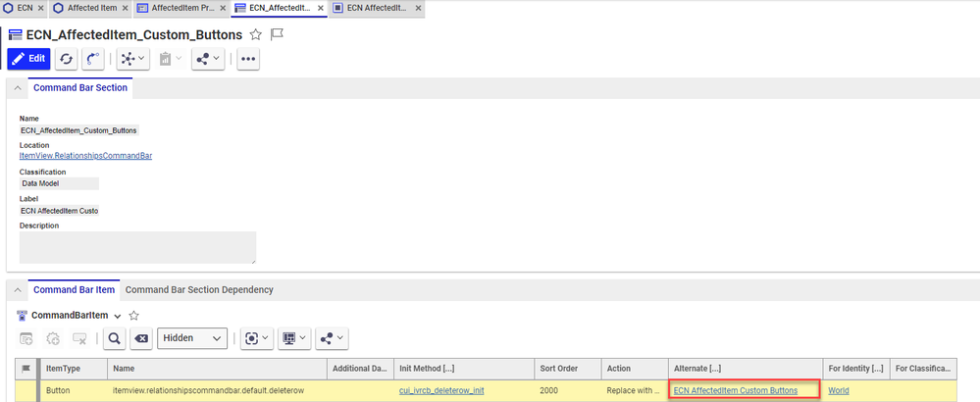
Task: Open the Hidden dropdown in grid toolbar
Action: 192,338
